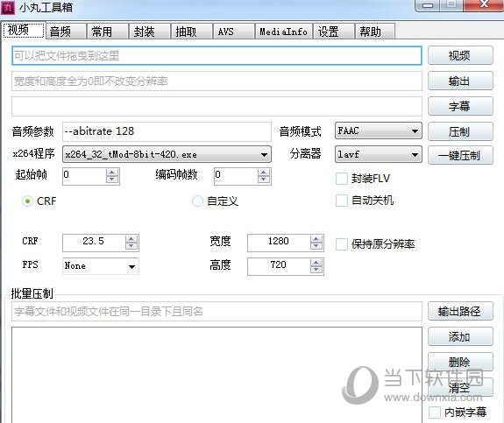This screenshot has width=504, height=423.
Task: Click the 视频 browse button
Action: tap(460, 55)
